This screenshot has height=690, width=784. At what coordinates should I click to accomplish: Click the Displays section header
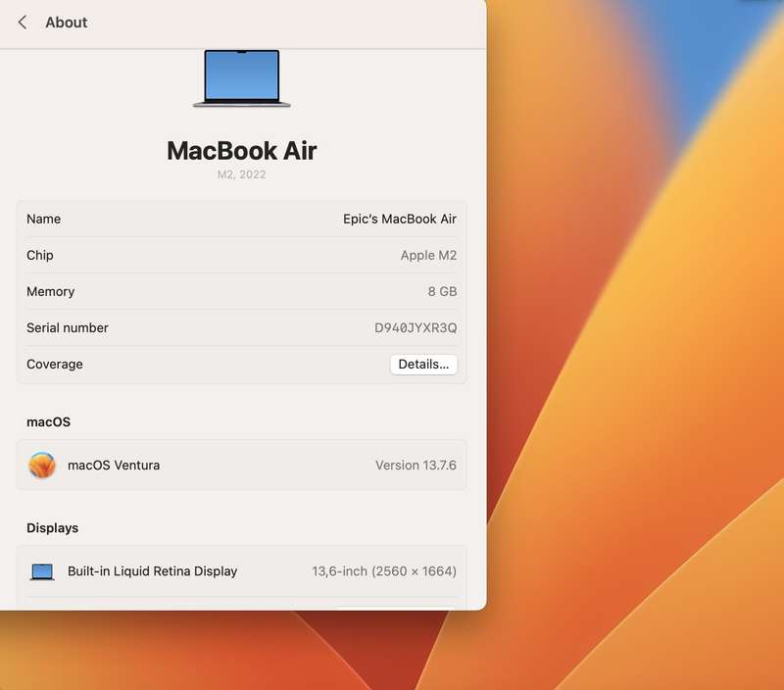coord(53,528)
